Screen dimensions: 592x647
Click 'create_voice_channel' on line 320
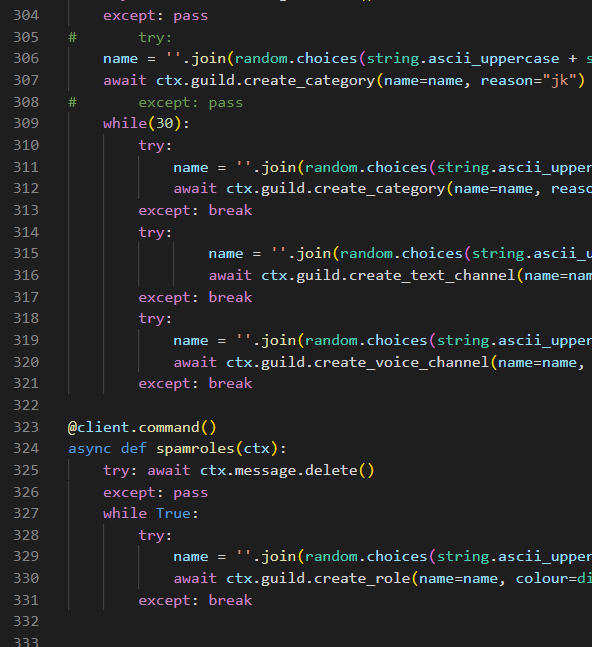point(401,362)
